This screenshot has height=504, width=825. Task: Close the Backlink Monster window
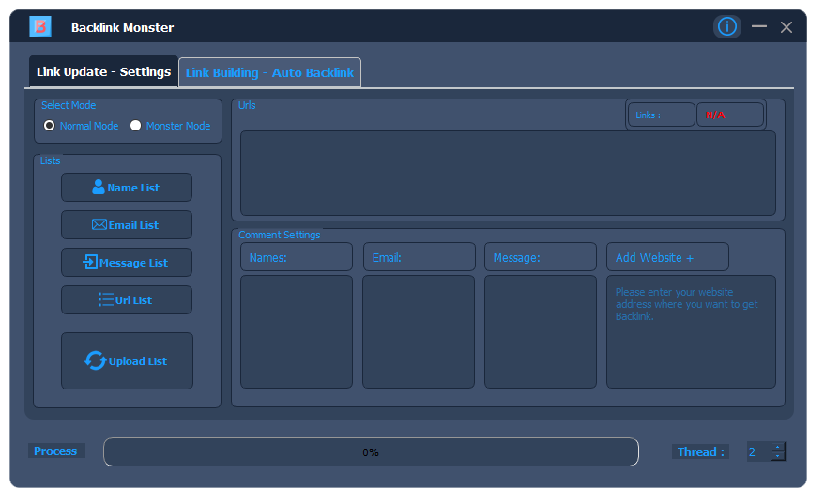tap(787, 27)
